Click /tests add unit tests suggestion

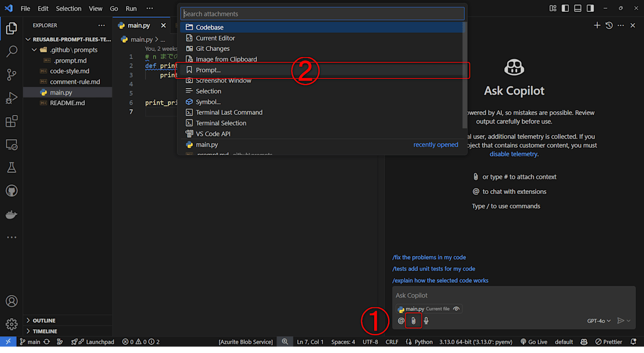[x=434, y=269]
